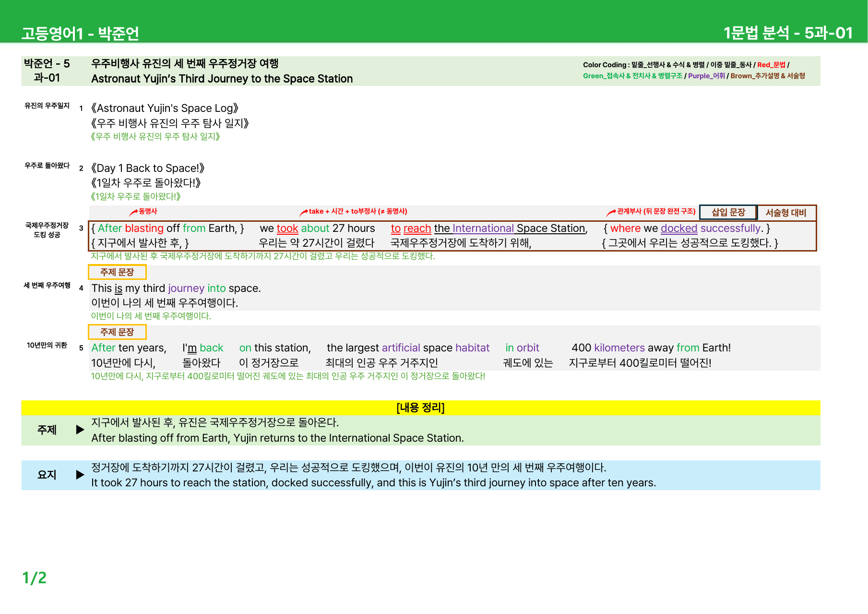
Task: Click the red underlined 'to reach'
Action: 411,229
